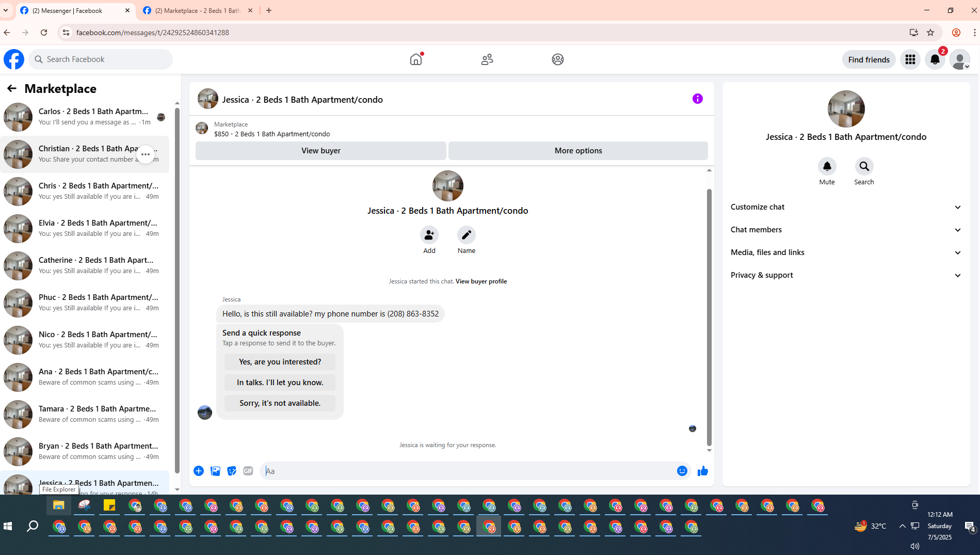This screenshot has height=555, width=980.
Task: Expand the Customize chat section
Action: point(846,207)
